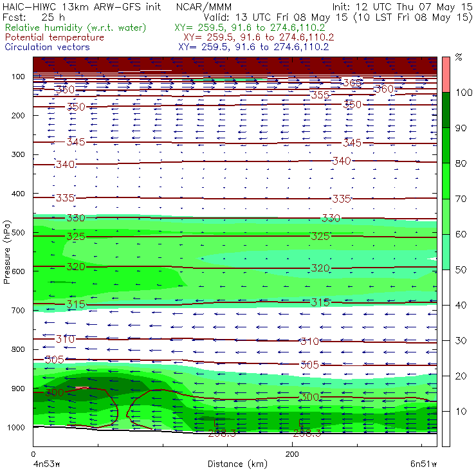476x476 pixels.
Task: Click the '4n53w' start coordinate label
Action: [x=46, y=464]
